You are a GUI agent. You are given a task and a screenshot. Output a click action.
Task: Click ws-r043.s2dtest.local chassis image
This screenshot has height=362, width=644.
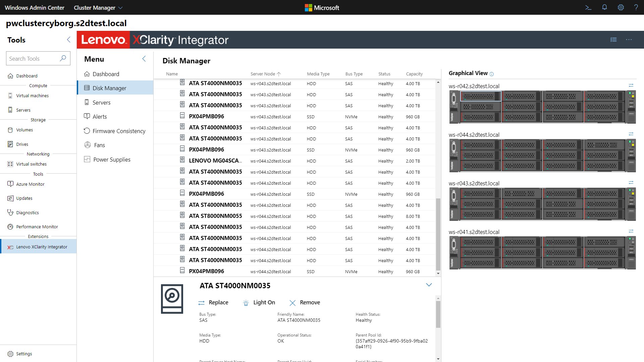[542, 204]
